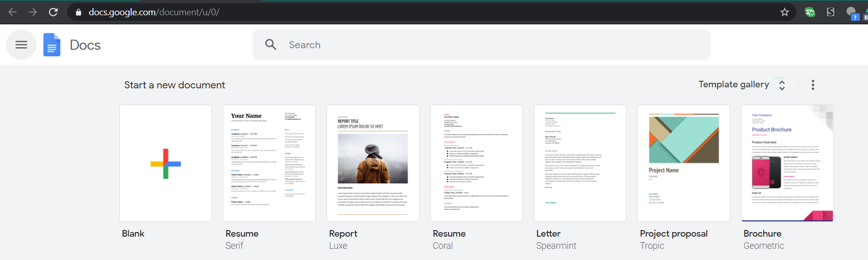Open the three-dot more options menu
The image size is (868, 260).
[813, 85]
